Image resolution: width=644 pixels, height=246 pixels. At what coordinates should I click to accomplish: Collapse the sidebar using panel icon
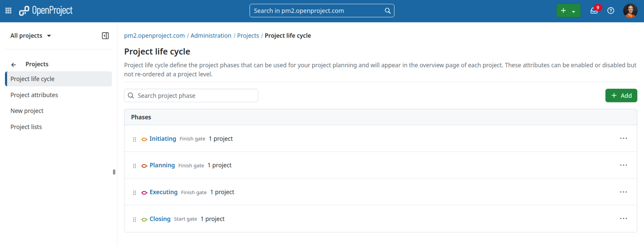coord(105,36)
